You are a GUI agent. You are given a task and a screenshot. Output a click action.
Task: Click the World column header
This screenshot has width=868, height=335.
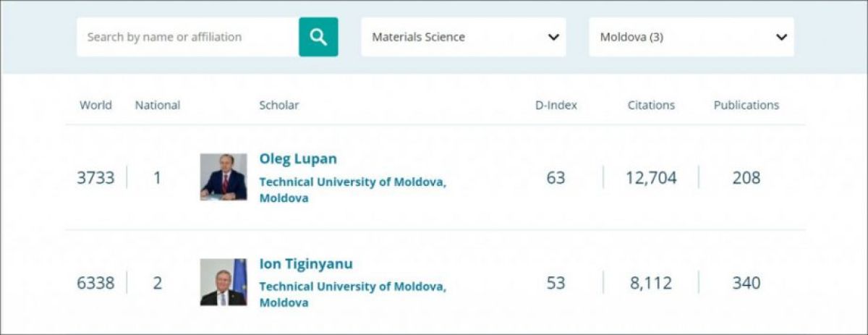click(95, 105)
